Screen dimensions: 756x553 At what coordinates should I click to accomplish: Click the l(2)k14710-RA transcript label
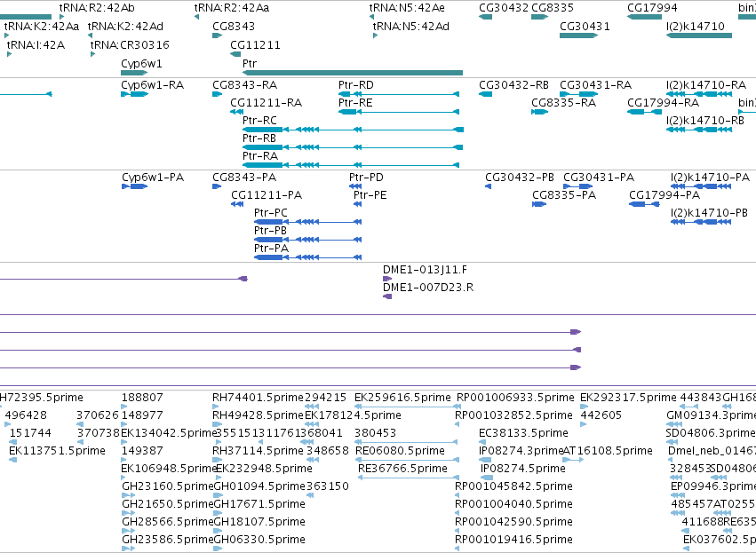tap(706, 85)
